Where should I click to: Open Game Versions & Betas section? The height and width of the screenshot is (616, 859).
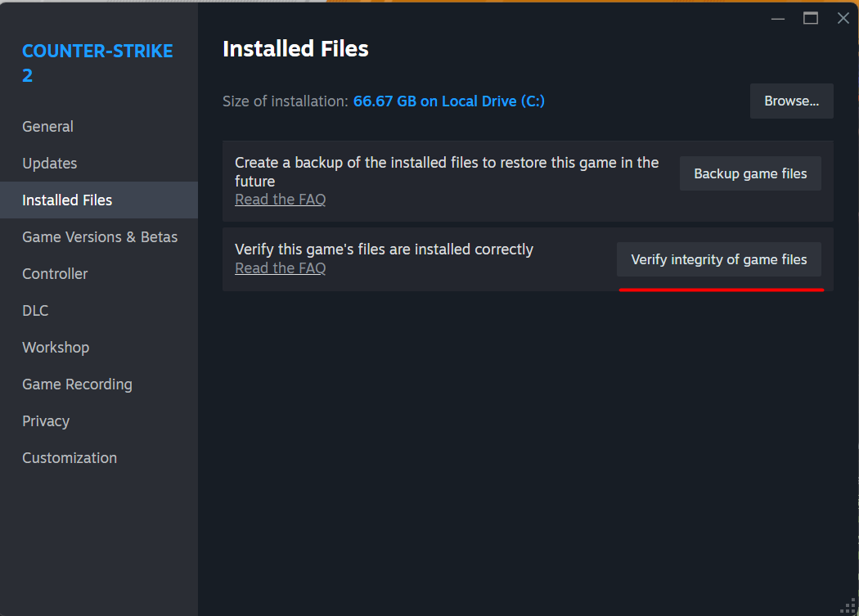[x=99, y=236]
